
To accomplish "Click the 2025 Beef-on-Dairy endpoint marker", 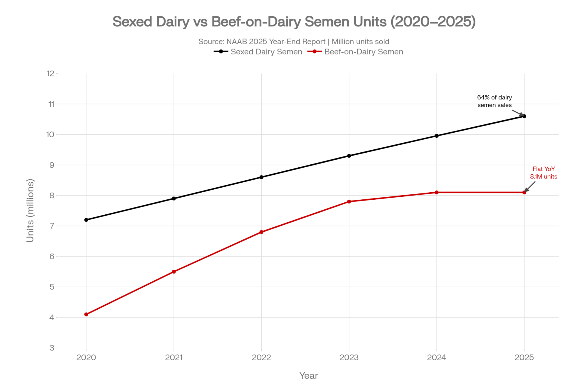I will click(524, 192).
